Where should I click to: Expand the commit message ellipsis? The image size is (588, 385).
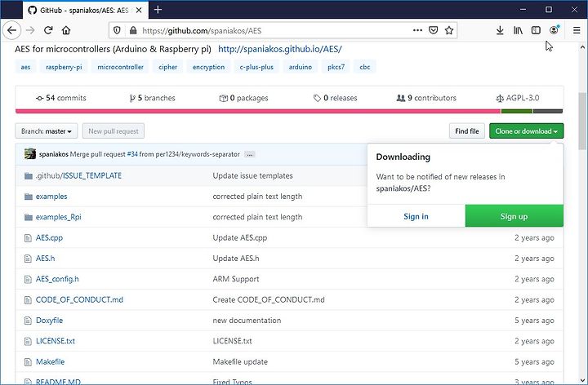250,154
